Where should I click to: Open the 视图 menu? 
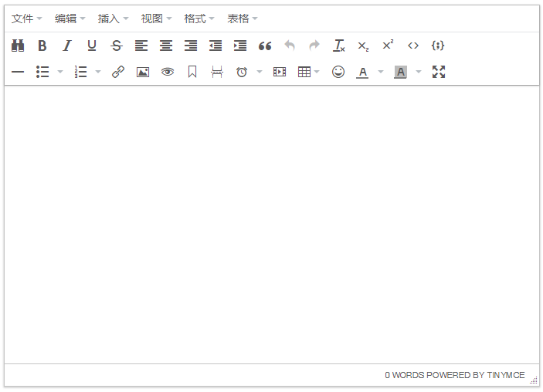[x=156, y=19]
